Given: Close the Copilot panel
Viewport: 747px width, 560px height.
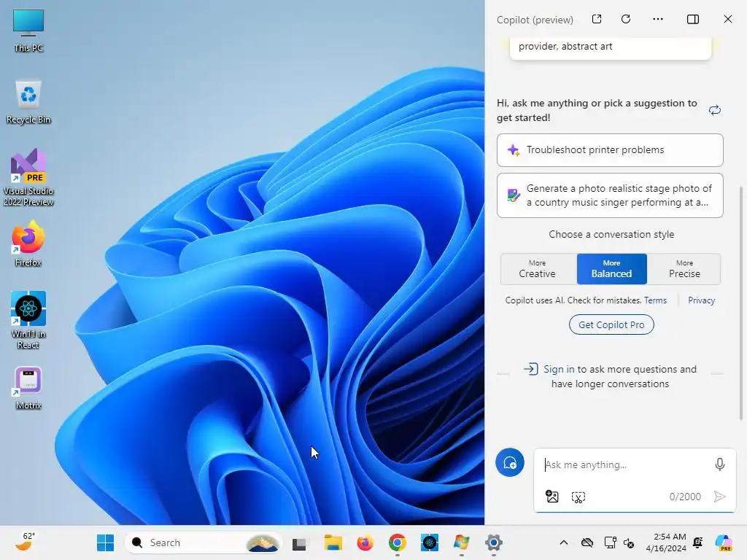Looking at the screenshot, I should point(727,19).
